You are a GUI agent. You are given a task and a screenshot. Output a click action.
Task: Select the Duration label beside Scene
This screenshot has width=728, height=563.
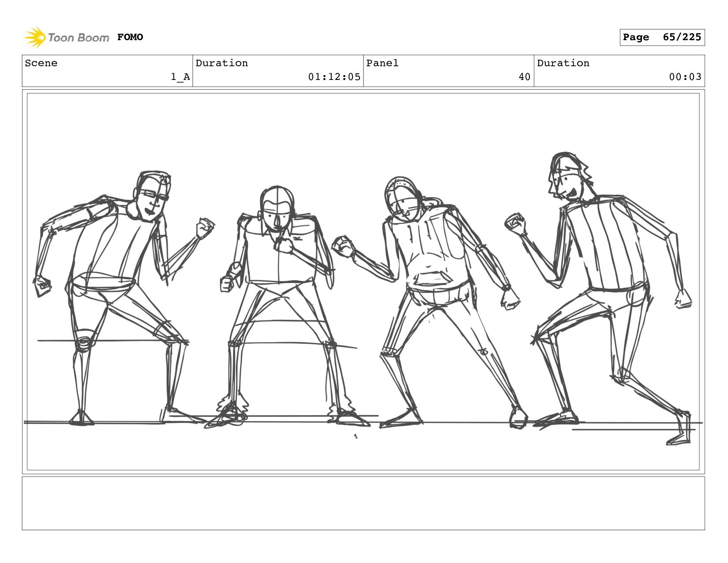click(x=222, y=63)
